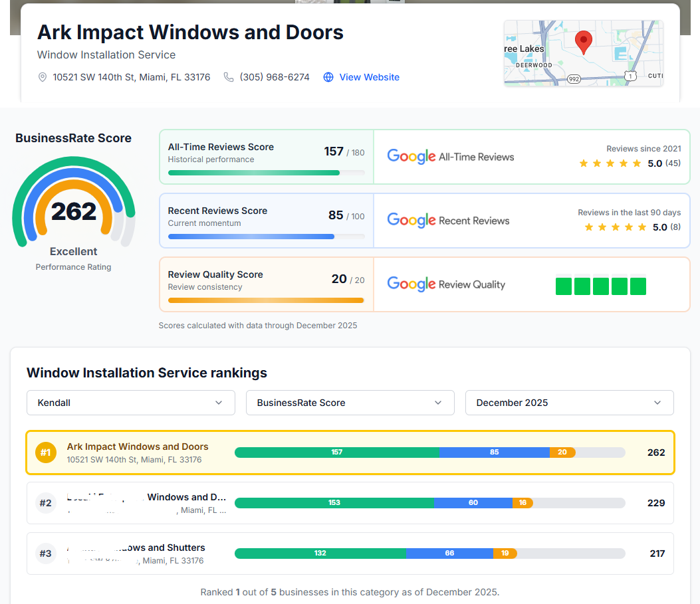Open the Kendall location dropdown
Image resolution: width=700 pixels, height=604 pixels.
(x=131, y=403)
